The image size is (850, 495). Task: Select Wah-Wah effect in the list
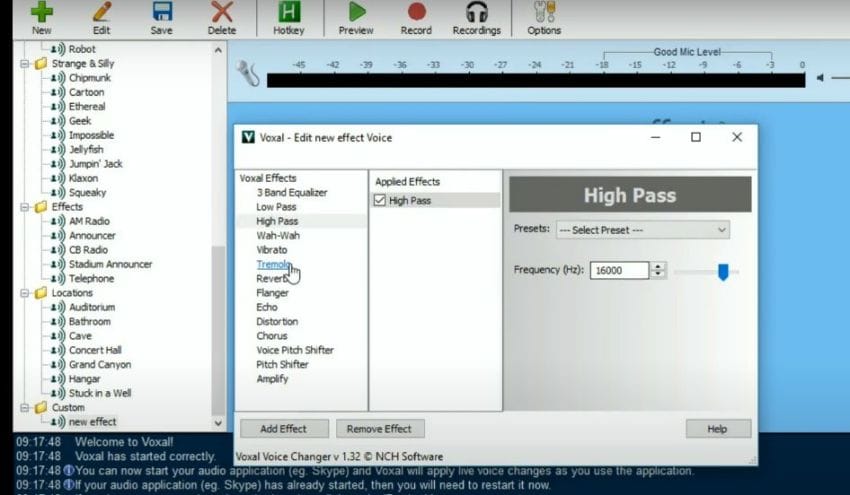pos(278,235)
